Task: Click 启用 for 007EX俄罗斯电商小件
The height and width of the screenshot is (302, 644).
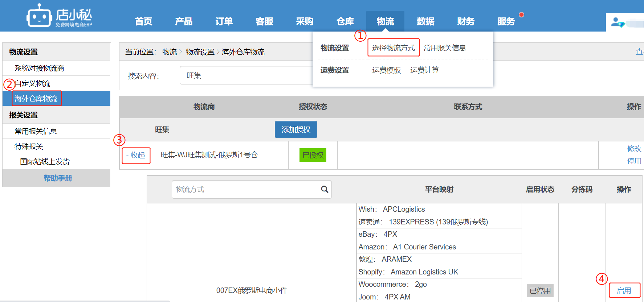Action: pos(624,290)
